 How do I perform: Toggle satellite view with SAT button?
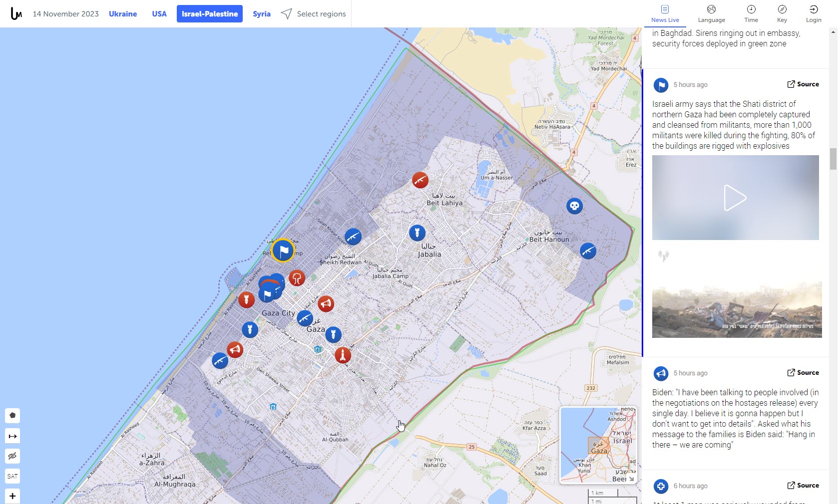pyautogui.click(x=12, y=476)
